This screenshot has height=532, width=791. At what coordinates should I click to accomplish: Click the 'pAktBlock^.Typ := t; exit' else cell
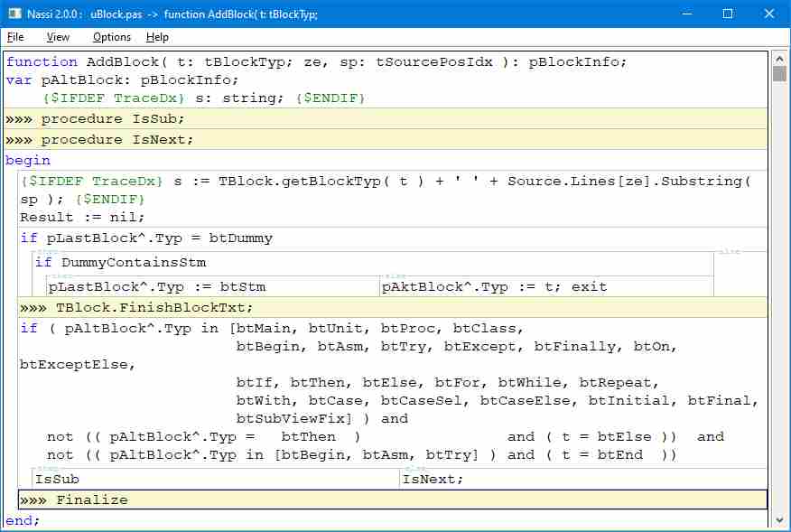[546, 286]
